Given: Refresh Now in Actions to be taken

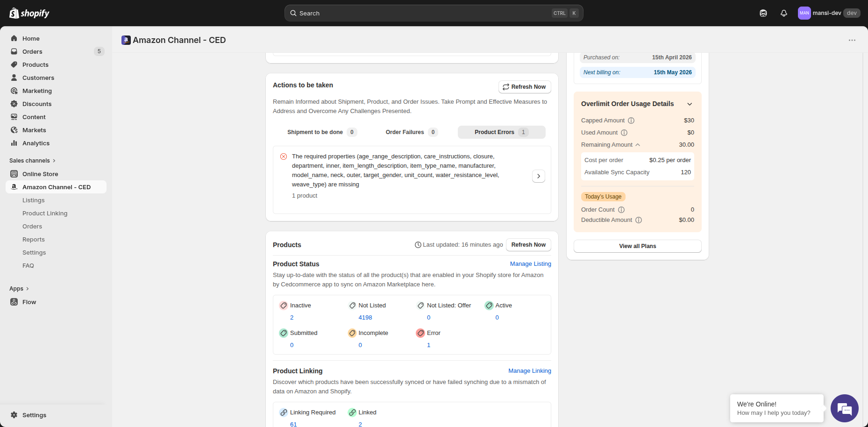Looking at the screenshot, I should (x=525, y=87).
